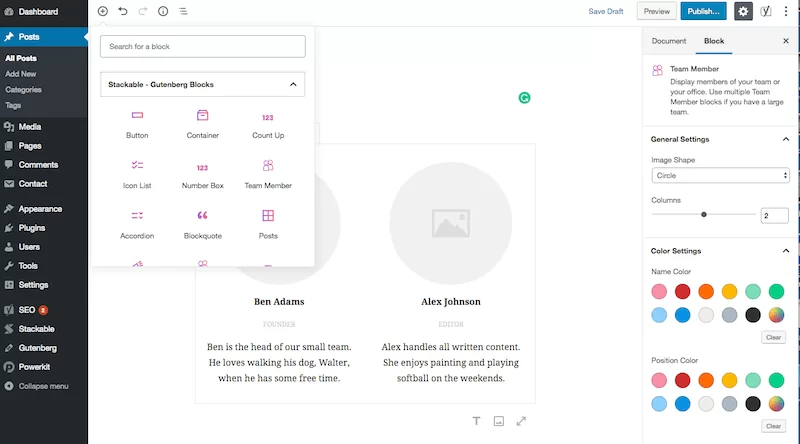
Task: Collapse the General Settings panel
Action: 786,139
